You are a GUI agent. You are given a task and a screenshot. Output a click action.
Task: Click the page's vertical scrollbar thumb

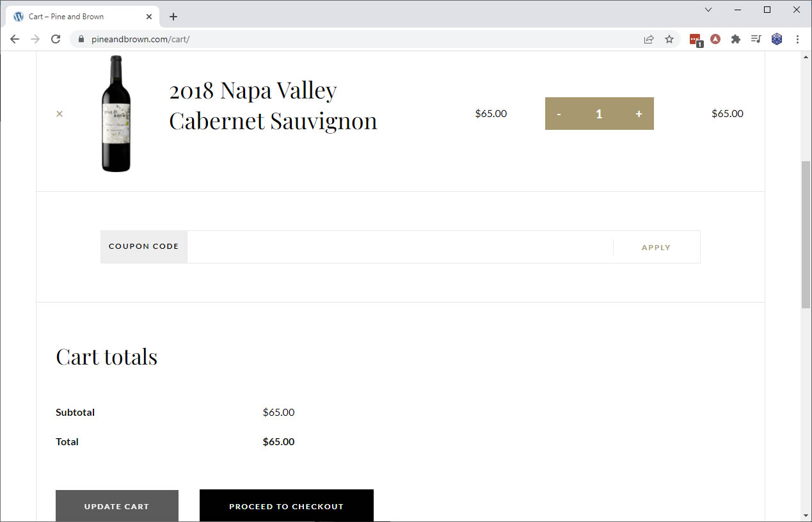(x=806, y=235)
